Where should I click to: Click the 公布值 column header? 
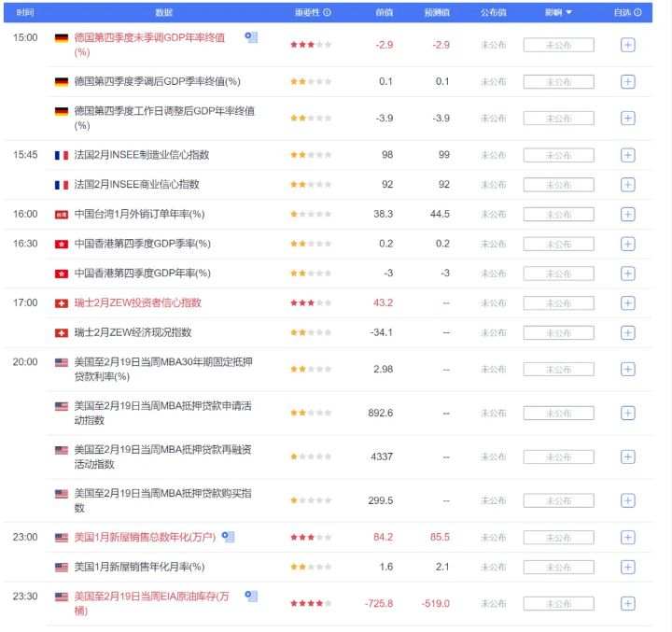494,12
